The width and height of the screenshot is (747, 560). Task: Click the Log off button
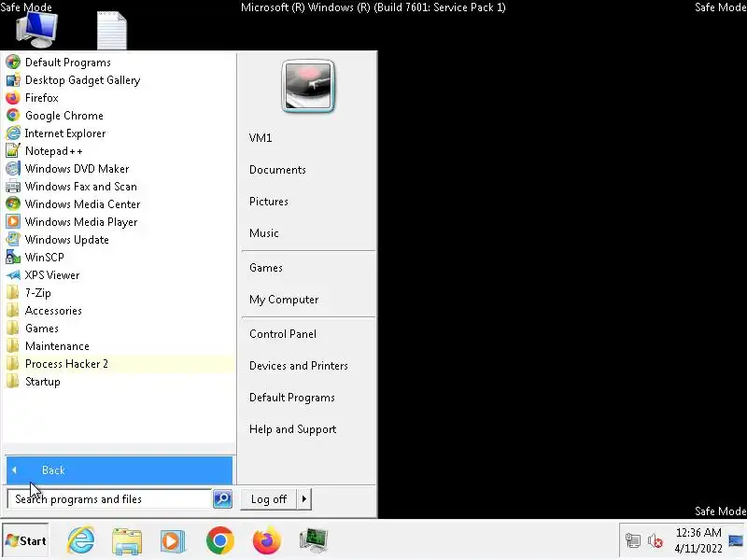[x=269, y=499]
